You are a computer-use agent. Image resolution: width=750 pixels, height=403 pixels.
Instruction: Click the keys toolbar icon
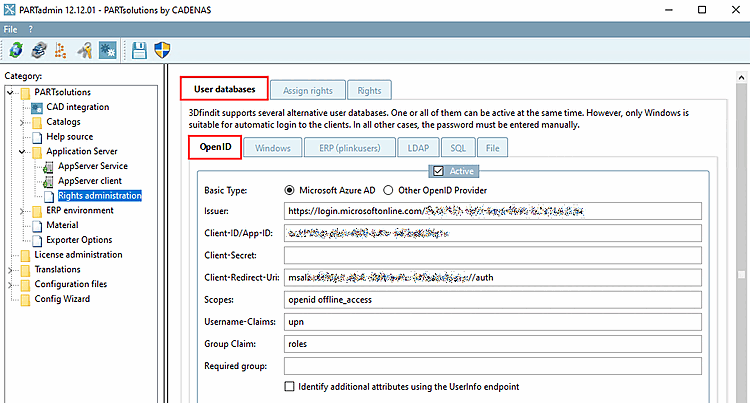84,50
